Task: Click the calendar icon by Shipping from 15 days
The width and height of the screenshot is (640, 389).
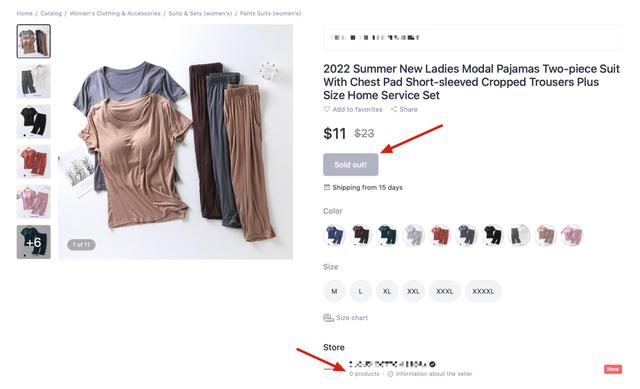Action: point(327,187)
